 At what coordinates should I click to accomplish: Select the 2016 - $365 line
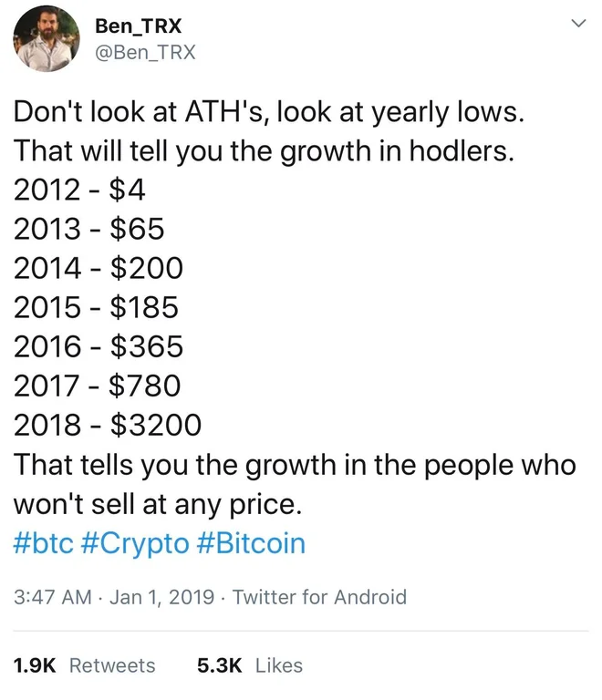pyautogui.click(x=99, y=346)
